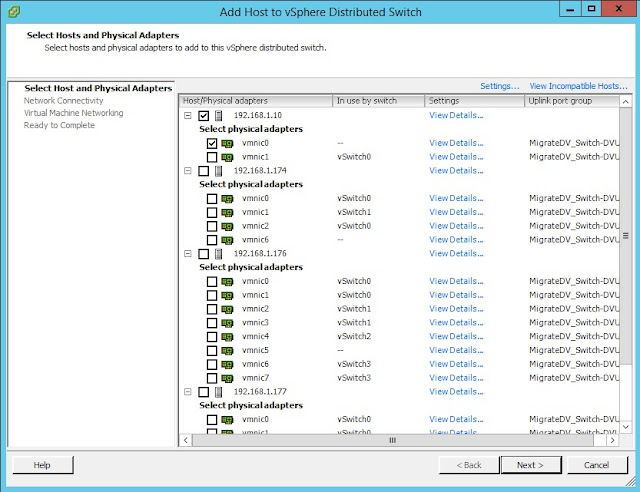Click the Settings column header
This screenshot has height=492, width=640.
(x=474, y=101)
